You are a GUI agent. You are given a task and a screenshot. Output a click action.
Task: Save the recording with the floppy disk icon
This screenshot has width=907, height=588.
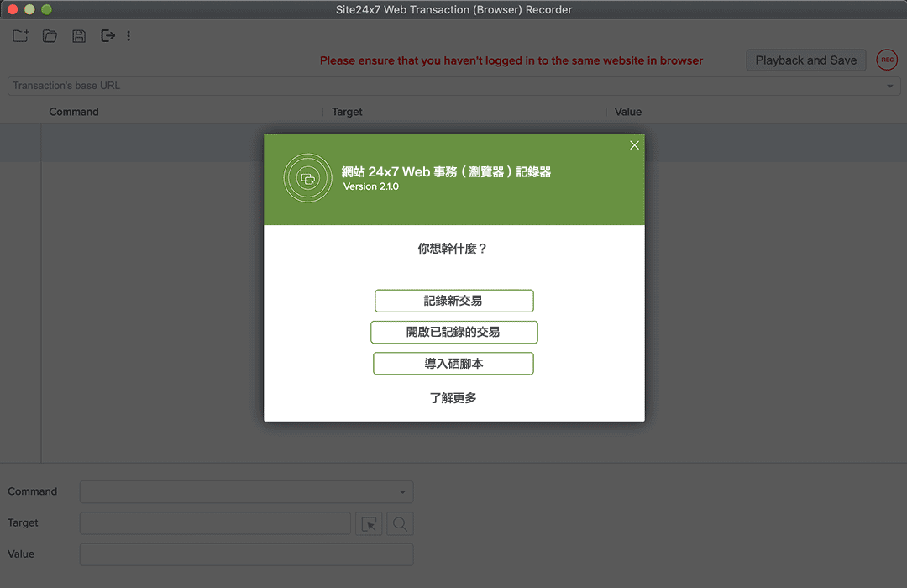pyautogui.click(x=78, y=35)
